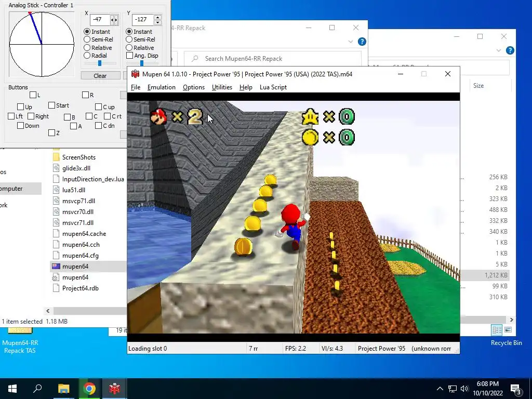Click the Clear button in Analog Stick
The height and width of the screenshot is (399, 532).
pos(100,76)
